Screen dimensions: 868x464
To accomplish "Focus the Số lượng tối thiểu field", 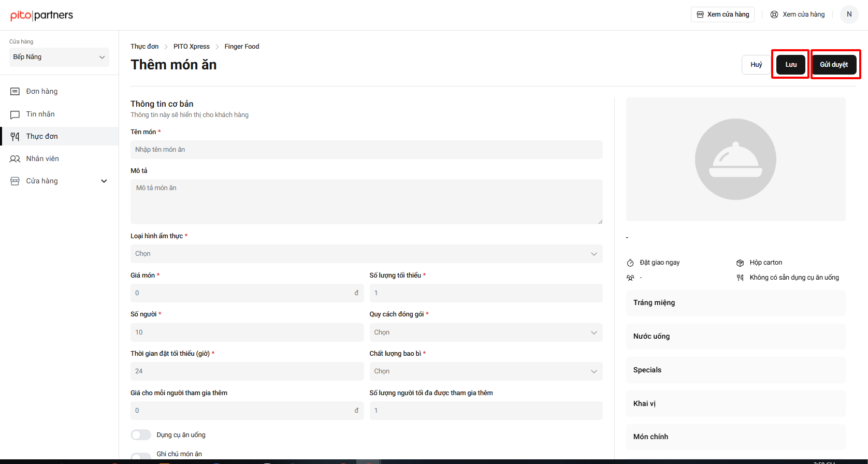I will coord(486,293).
